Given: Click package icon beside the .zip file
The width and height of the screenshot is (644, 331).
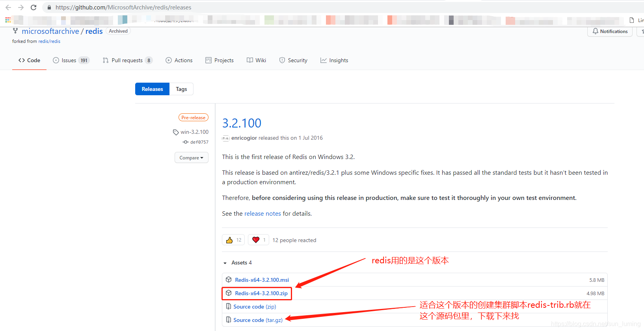Looking at the screenshot, I should tap(229, 293).
